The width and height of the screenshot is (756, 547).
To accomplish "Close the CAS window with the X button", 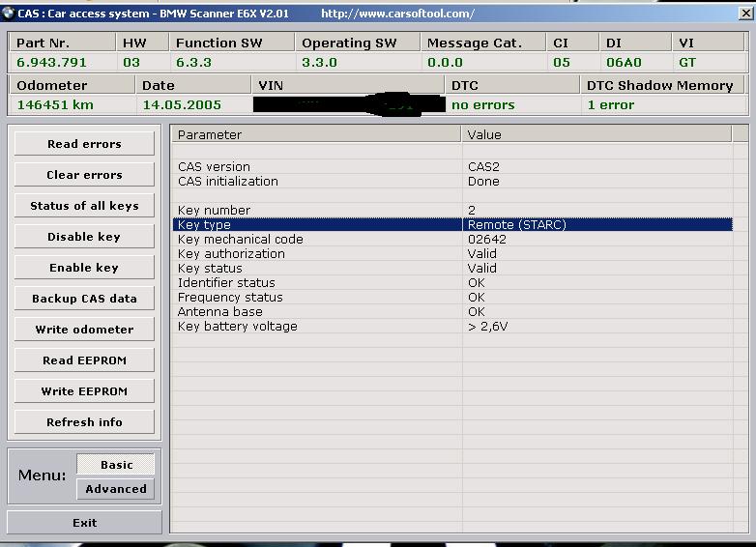I will (746, 13).
